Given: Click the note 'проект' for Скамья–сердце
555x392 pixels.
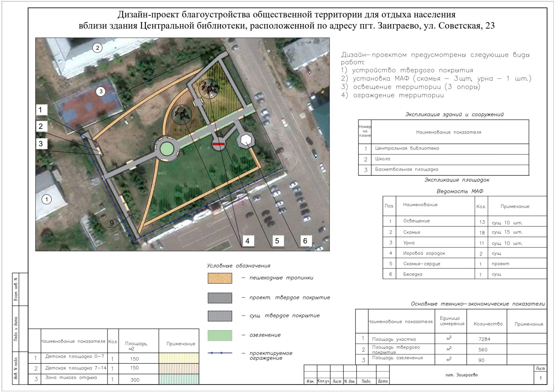Looking at the screenshot, I should point(500,264).
